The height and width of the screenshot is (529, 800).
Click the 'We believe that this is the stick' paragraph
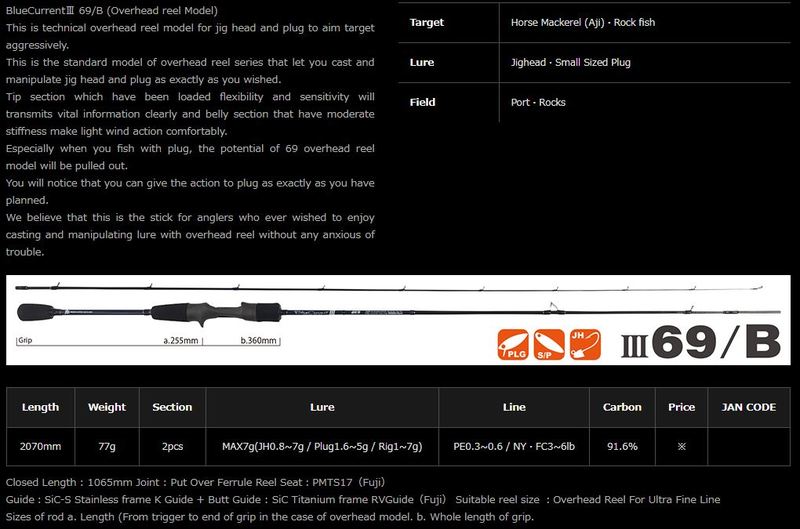[190, 235]
